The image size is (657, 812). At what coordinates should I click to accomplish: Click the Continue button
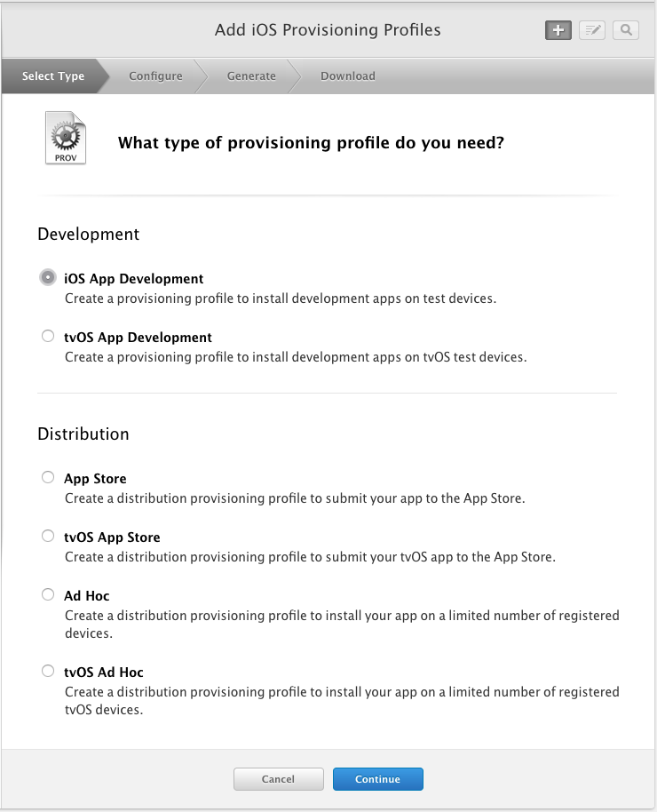click(377, 778)
